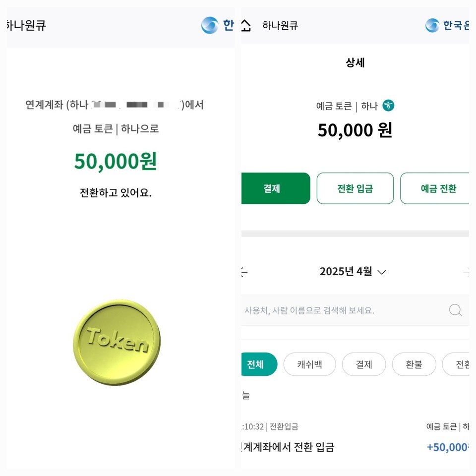Select the 결제 filter tab

(x=363, y=364)
